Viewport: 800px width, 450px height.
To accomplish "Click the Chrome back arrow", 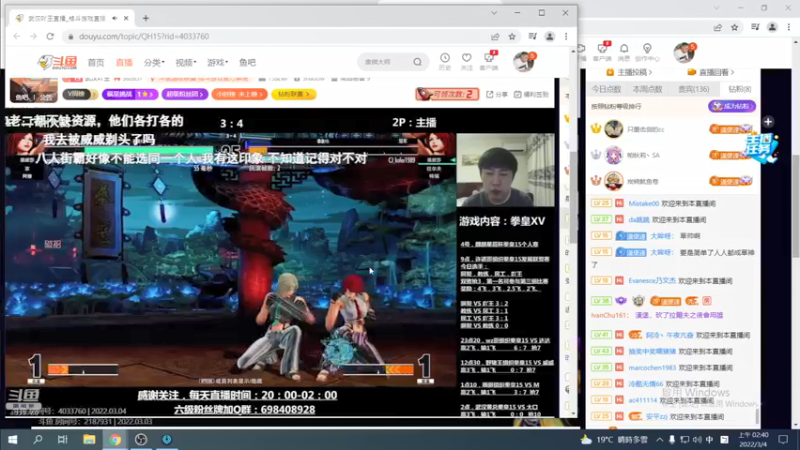I will click(x=17, y=36).
